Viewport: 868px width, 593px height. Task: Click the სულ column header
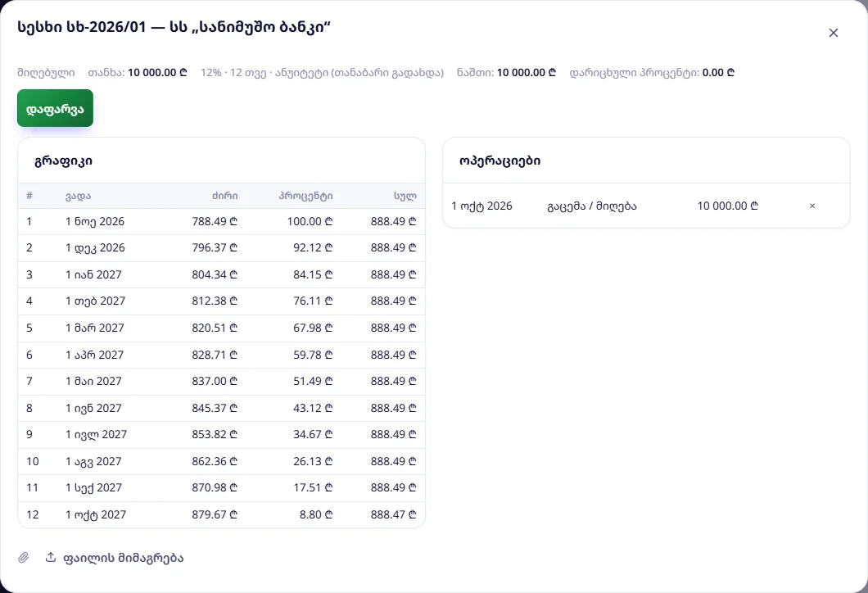[405, 196]
